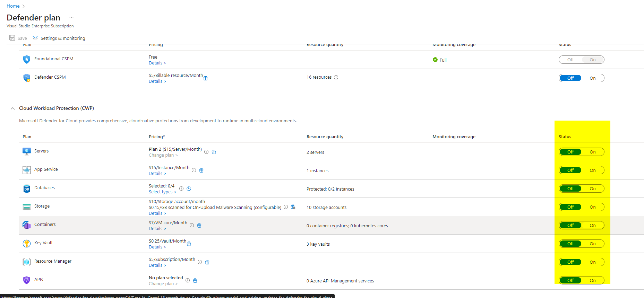Click the gift icon in the App Service row
The image size is (644, 298).
pos(201,170)
